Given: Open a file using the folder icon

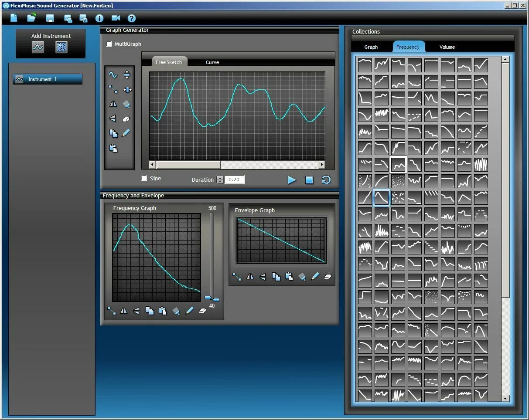Looking at the screenshot, I should (32, 18).
